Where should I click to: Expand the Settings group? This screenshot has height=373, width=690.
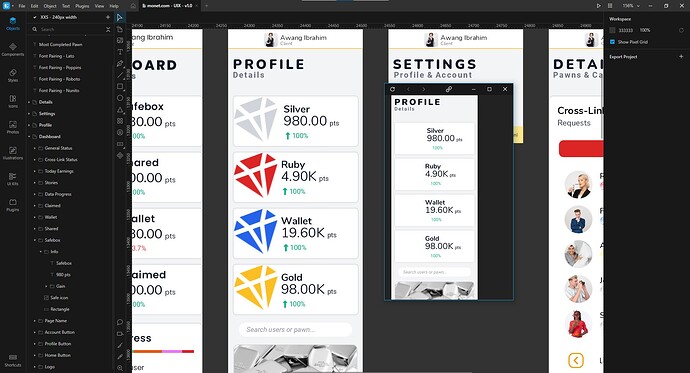tap(29, 113)
